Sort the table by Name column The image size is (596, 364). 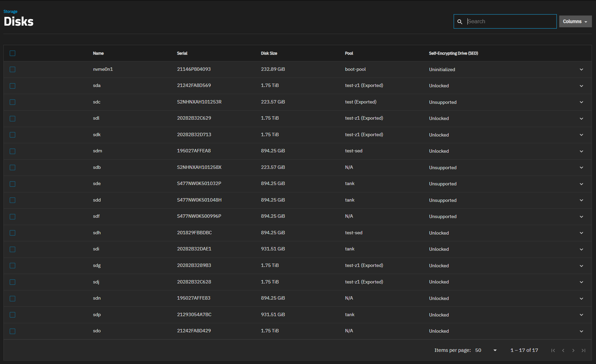click(98, 53)
